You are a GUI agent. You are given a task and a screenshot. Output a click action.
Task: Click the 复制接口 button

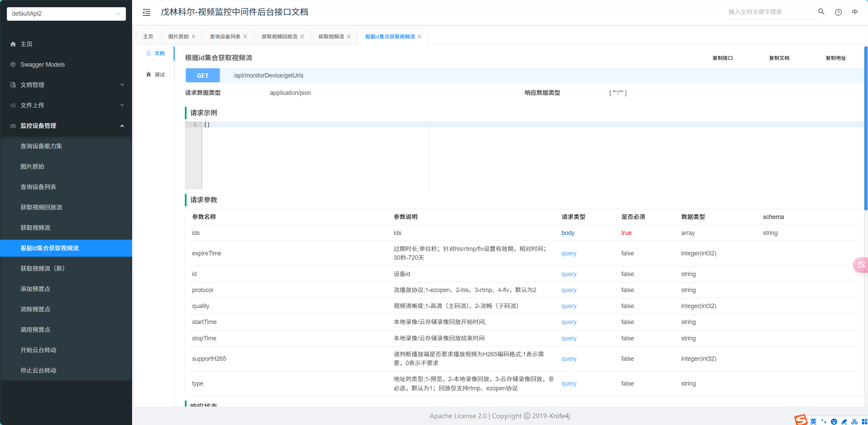point(722,58)
